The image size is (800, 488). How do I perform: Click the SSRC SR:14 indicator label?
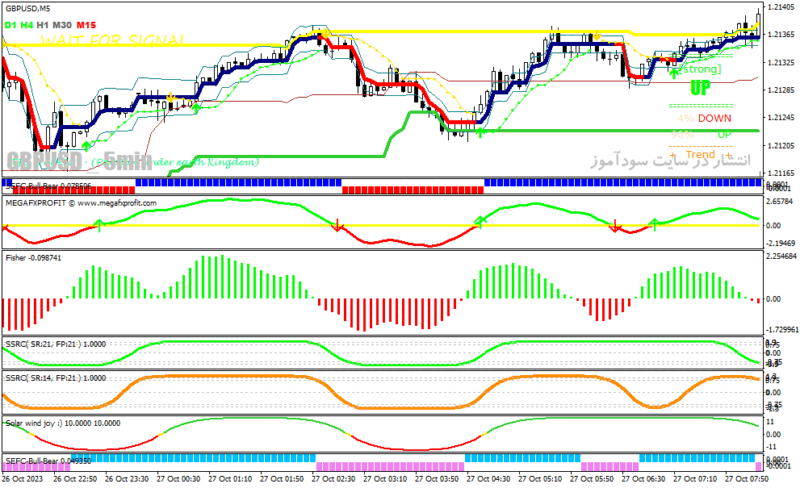click(56, 378)
